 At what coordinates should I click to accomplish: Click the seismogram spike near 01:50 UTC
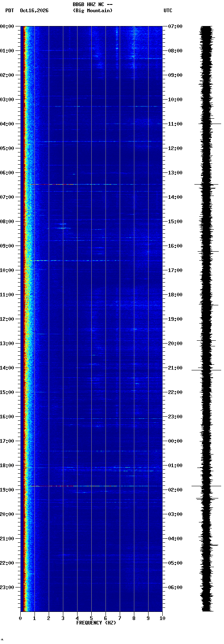pyautogui.click(x=207, y=486)
